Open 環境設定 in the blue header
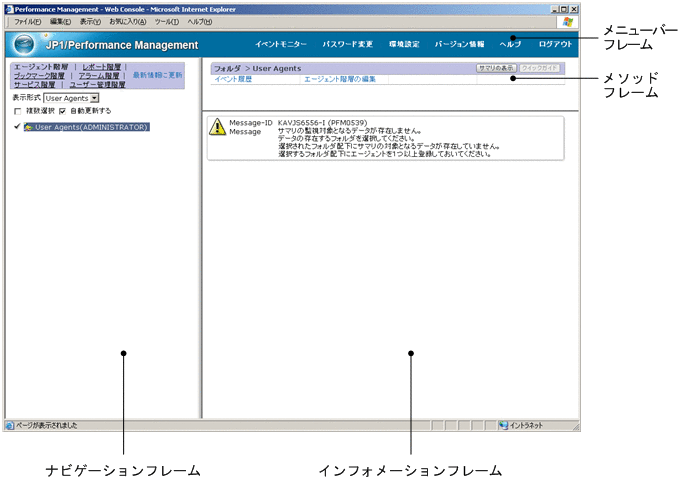Image resolution: width=680 pixels, height=483 pixels. click(404, 44)
